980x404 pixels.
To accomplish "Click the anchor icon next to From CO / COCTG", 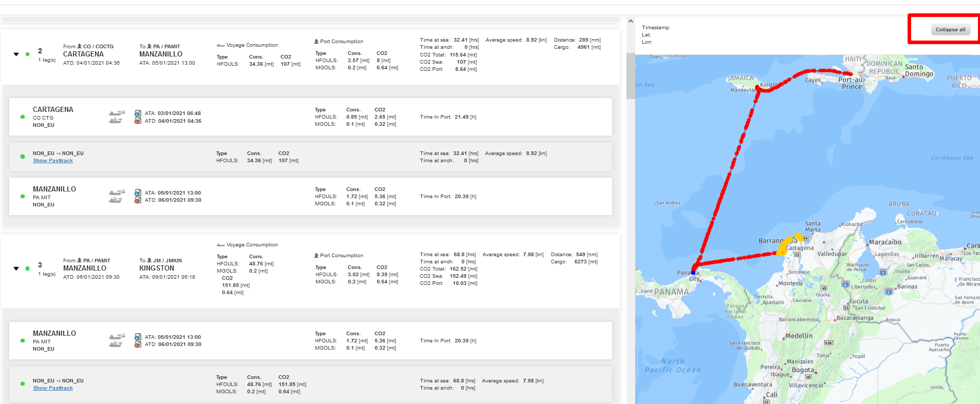I will (80, 46).
